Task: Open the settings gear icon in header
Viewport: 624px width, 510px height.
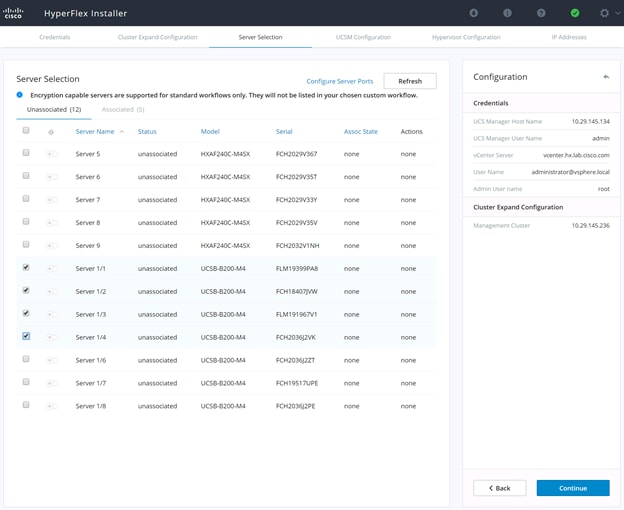Action: pos(604,13)
